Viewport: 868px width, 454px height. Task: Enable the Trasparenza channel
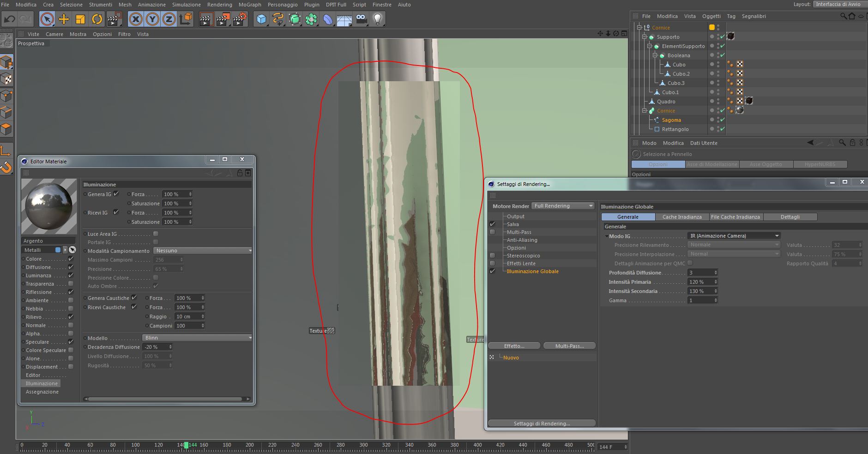pos(71,284)
